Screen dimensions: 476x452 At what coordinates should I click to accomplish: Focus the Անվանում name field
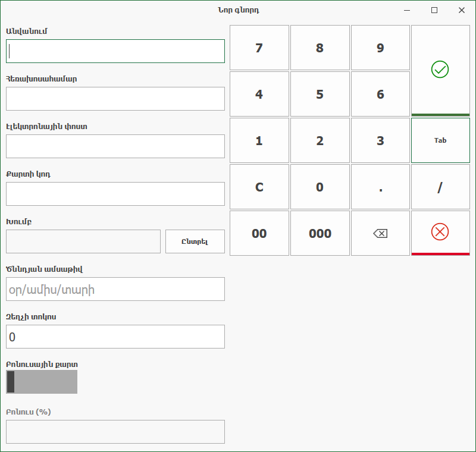pyautogui.click(x=115, y=51)
